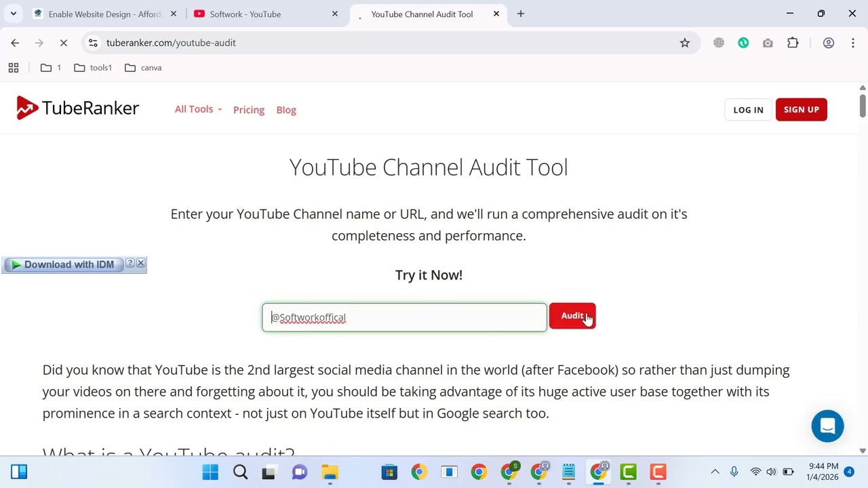Open the canva bookmark folder
This screenshot has height=488, width=868.
click(x=143, y=68)
